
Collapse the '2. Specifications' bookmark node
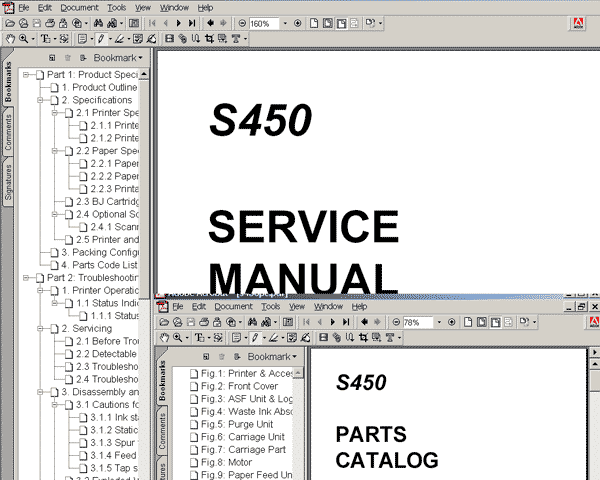coord(42,100)
